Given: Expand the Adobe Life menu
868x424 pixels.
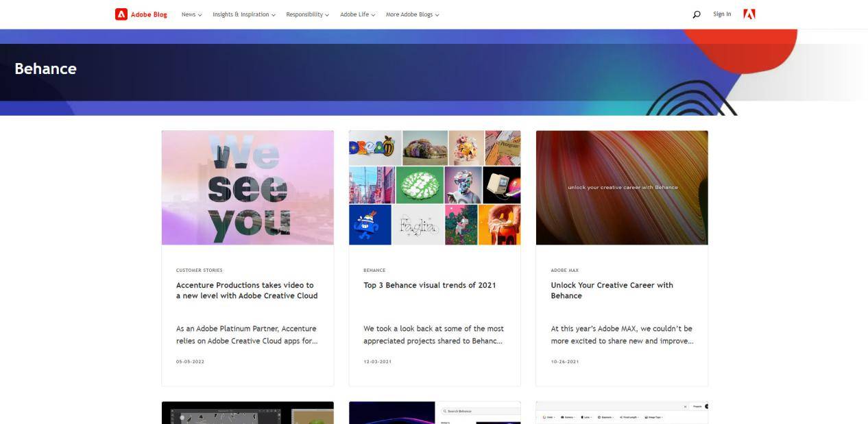Looking at the screenshot, I should tap(357, 14).
